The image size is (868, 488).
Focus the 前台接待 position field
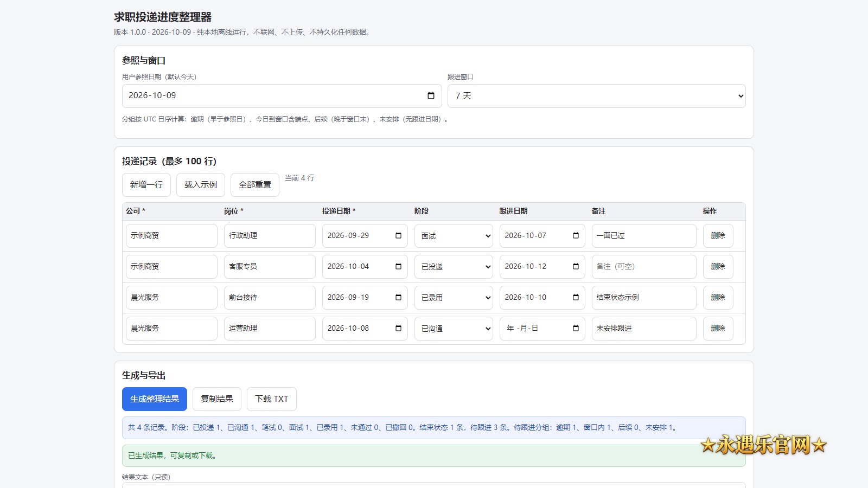coord(270,298)
